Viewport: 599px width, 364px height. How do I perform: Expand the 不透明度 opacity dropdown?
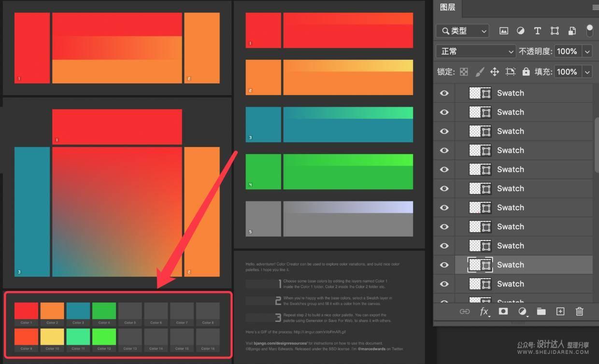pyautogui.click(x=587, y=51)
